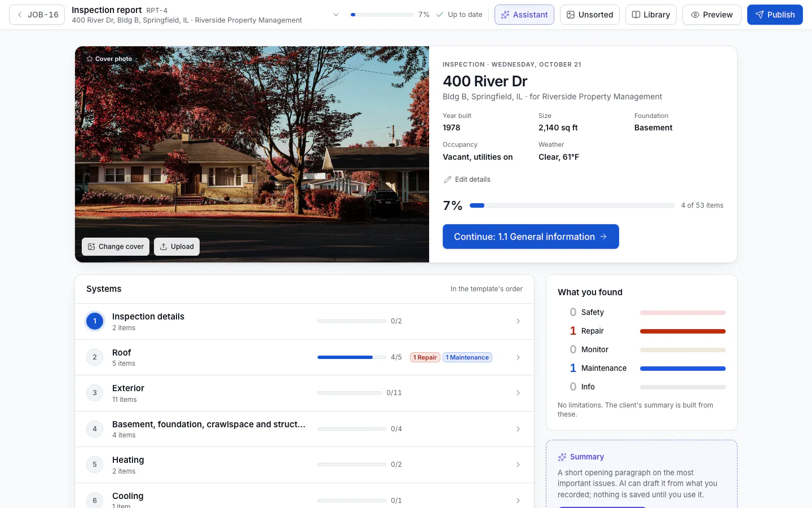
Task: Expand the report title dropdown chevron
Action: 336,15
